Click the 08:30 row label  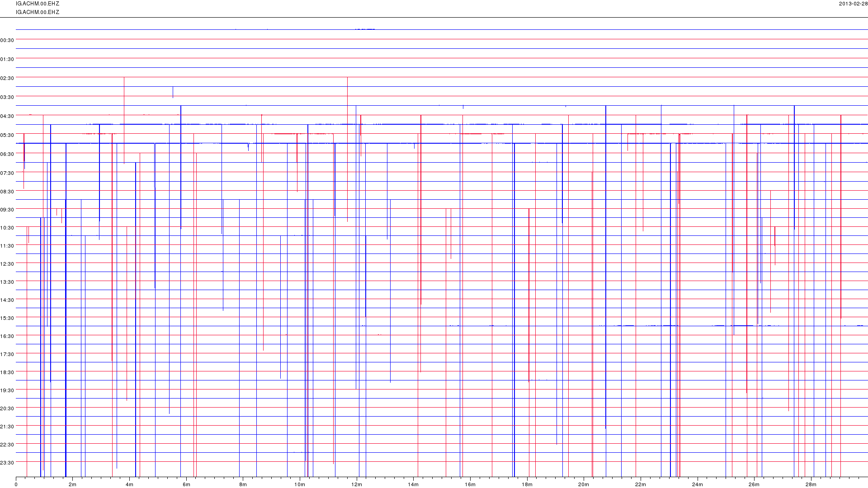pyautogui.click(x=7, y=192)
